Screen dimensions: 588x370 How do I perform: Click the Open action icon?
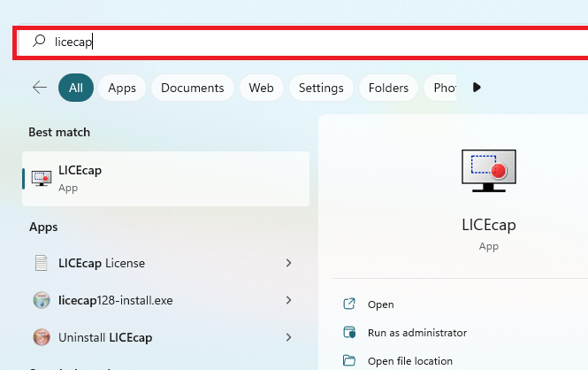(x=349, y=304)
